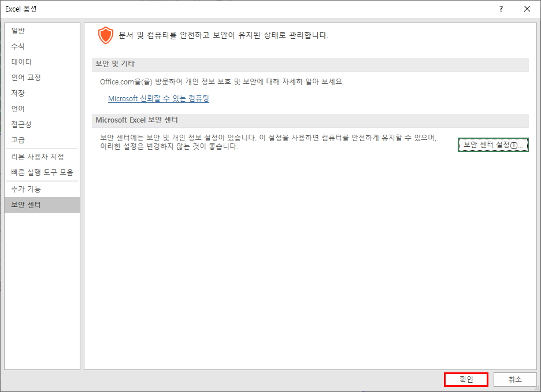The image size is (541, 392).
Task: Switch to the 데이터 category
Action: click(x=42, y=62)
